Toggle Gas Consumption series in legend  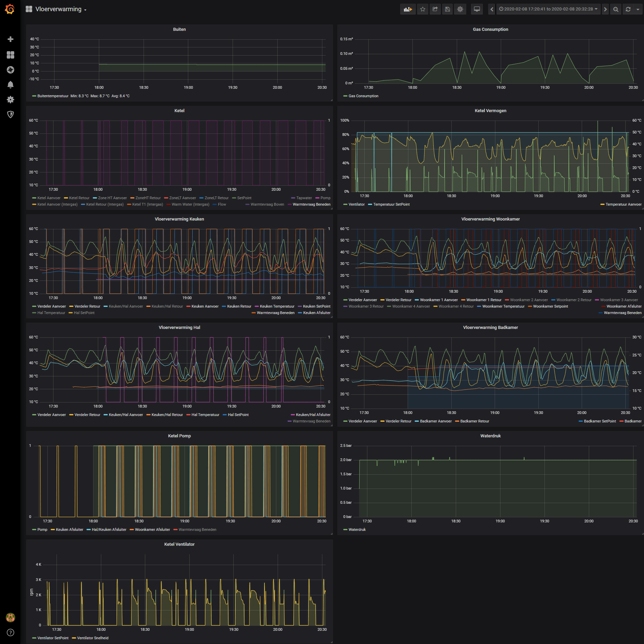click(x=363, y=96)
